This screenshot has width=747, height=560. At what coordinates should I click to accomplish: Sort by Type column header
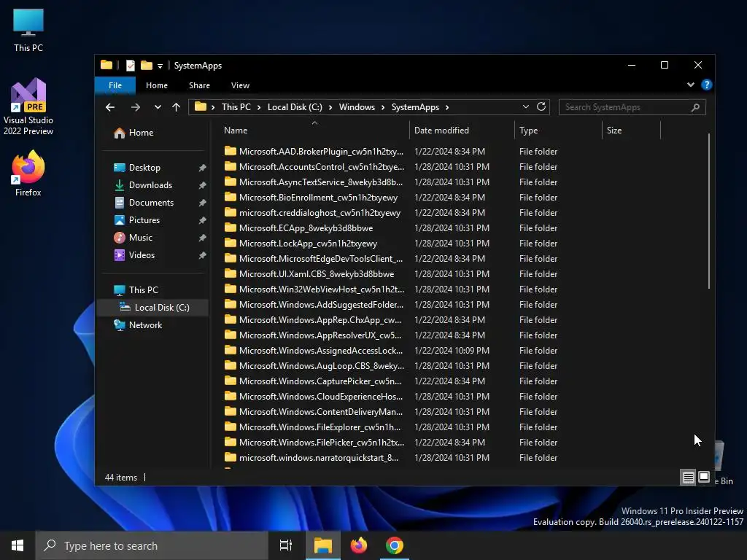tap(558, 131)
